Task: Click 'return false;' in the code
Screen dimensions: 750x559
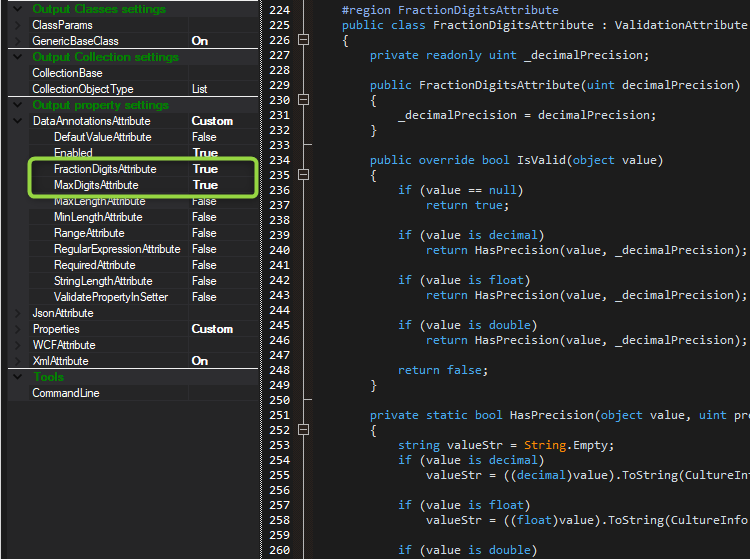Action: pyautogui.click(x=443, y=370)
